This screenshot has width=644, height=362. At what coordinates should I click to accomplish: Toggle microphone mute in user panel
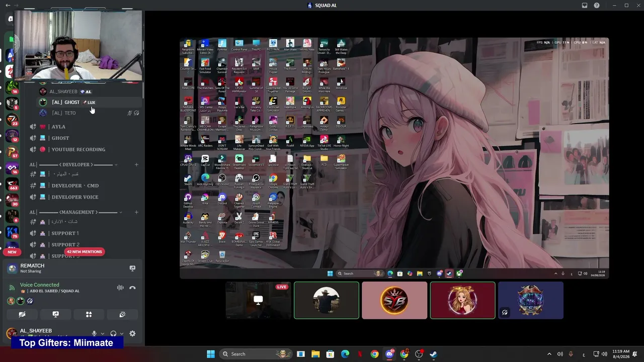pyautogui.click(x=94, y=333)
